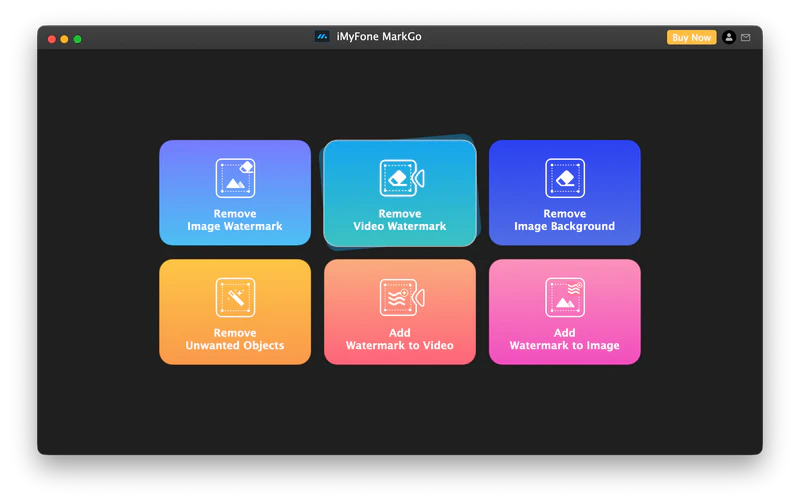The height and width of the screenshot is (504, 800).
Task: Click the Add Watermark to Image icon
Action: pyautogui.click(x=565, y=298)
